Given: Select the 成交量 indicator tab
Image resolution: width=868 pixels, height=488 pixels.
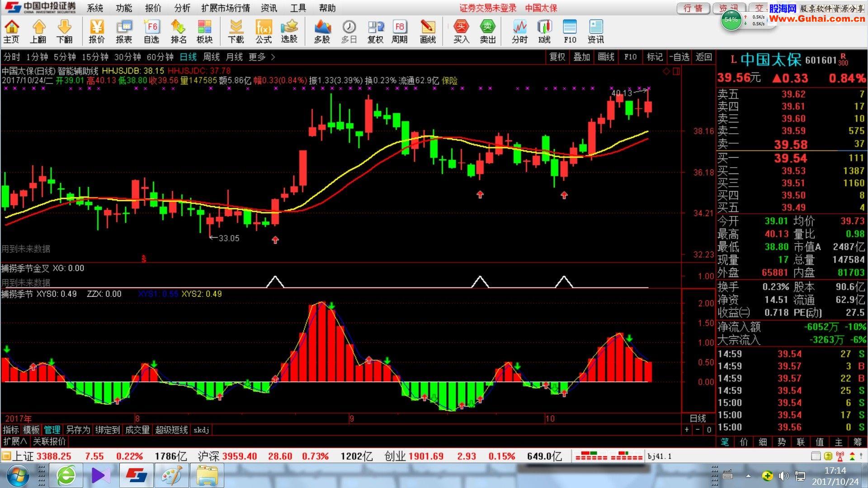Looking at the screenshot, I should click(x=137, y=430).
